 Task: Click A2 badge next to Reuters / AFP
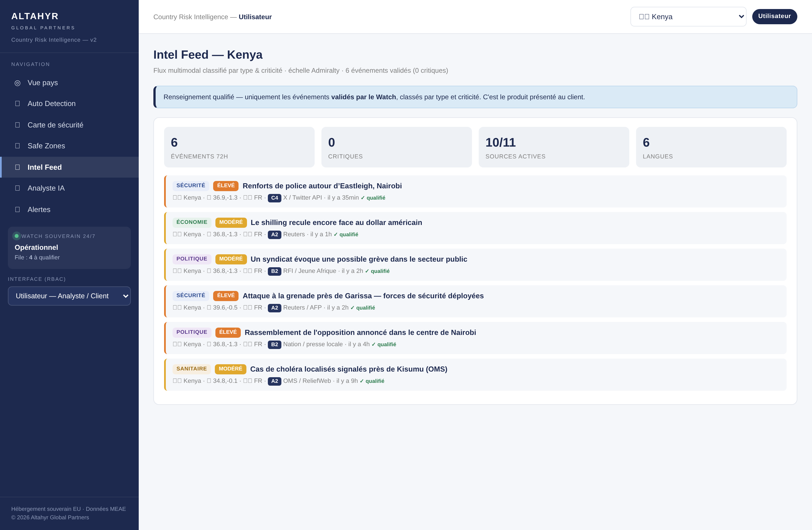click(274, 308)
